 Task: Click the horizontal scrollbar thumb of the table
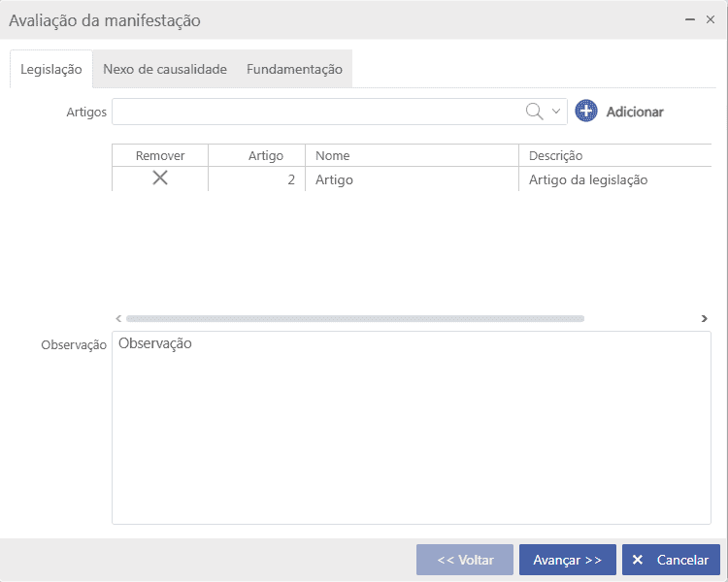[x=354, y=318]
